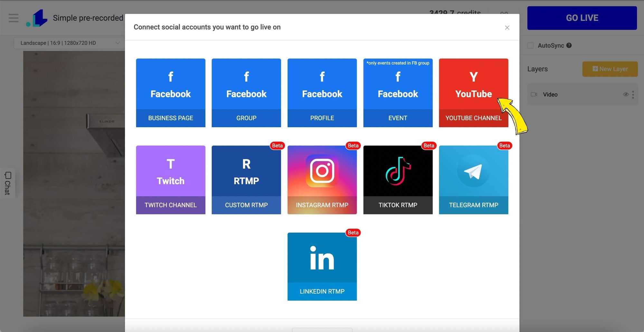Select the Telegram RTMP tile
The width and height of the screenshot is (644, 332).
coord(474,180)
